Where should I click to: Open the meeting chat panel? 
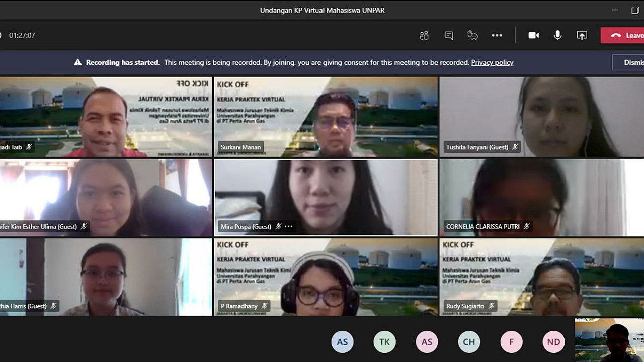click(x=448, y=35)
